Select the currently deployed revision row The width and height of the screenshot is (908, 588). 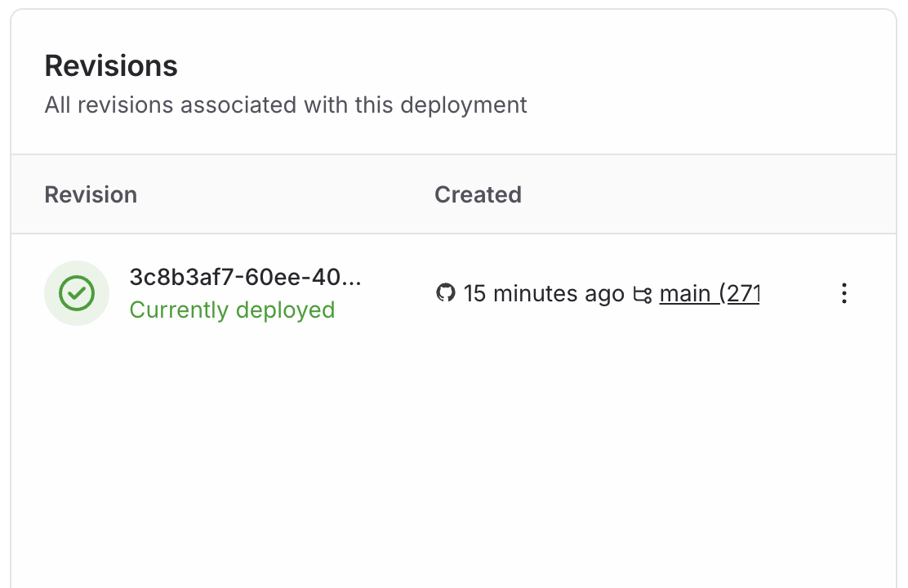(453, 293)
